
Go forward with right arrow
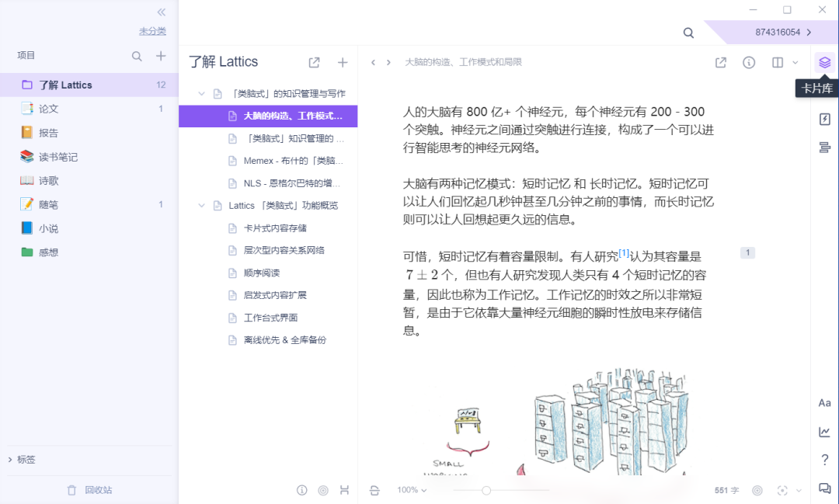click(x=388, y=63)
